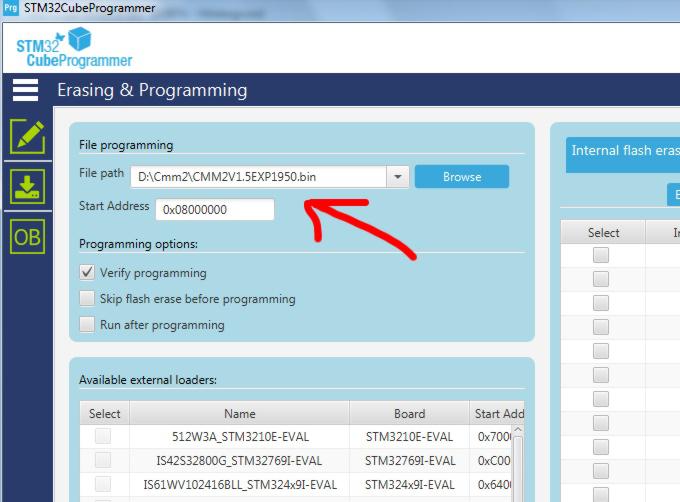Open Memory & File editing pencil icon
The width and height of the screenshot is (680, 502).
click(x=27, y=136)
